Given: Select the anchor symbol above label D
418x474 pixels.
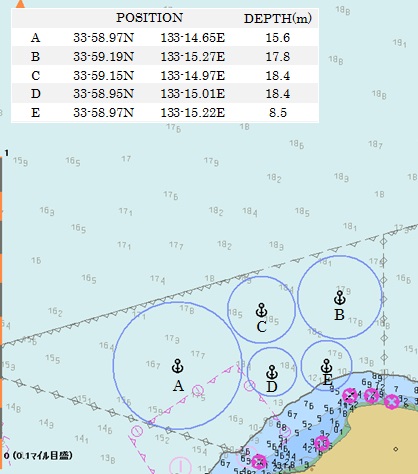Looking at the screenshot, I should (x=272, y=372).
